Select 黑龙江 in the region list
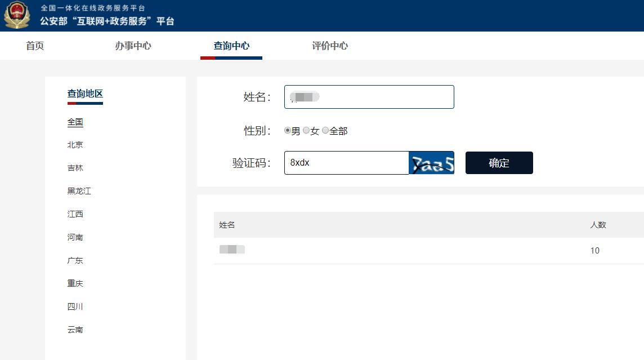The image size is (644, 360). click(x=79, y=191)
